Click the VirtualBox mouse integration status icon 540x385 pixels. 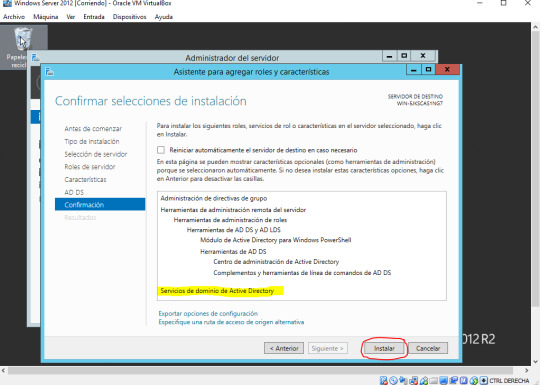tap(474, 380)
